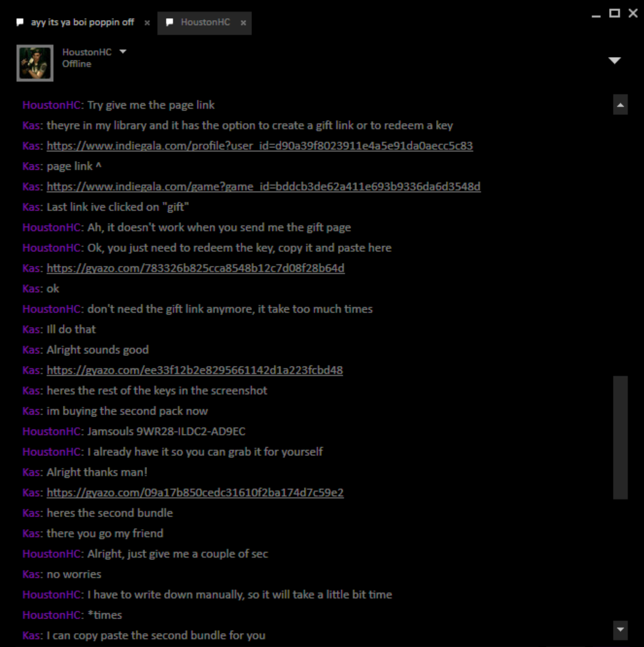Viewport: 644px width, 647px height.
Task: Click the chat bubble icon on first tab
Action: click(x=20, y=22)
